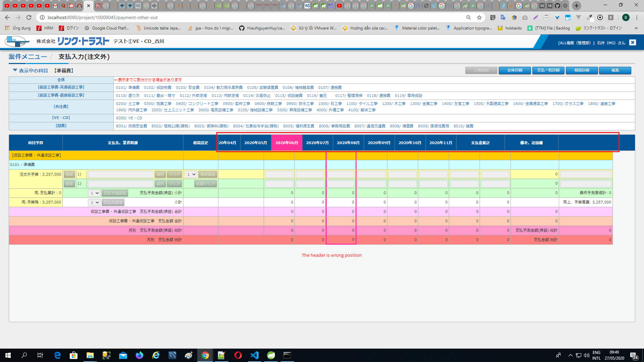644x362 pixels.
Task: Bookmark this page with star icon
Action: 479,17
